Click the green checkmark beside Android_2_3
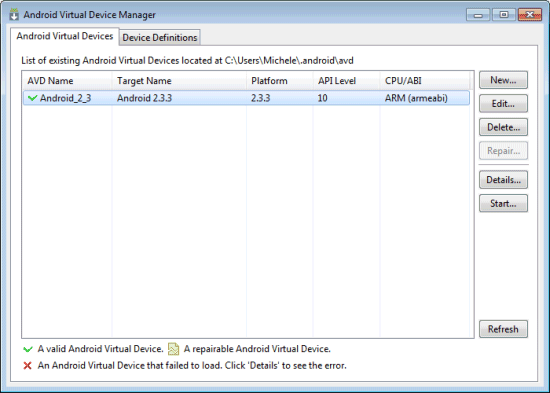The width and height of the screenshot is (550, 393). (32, 98)
